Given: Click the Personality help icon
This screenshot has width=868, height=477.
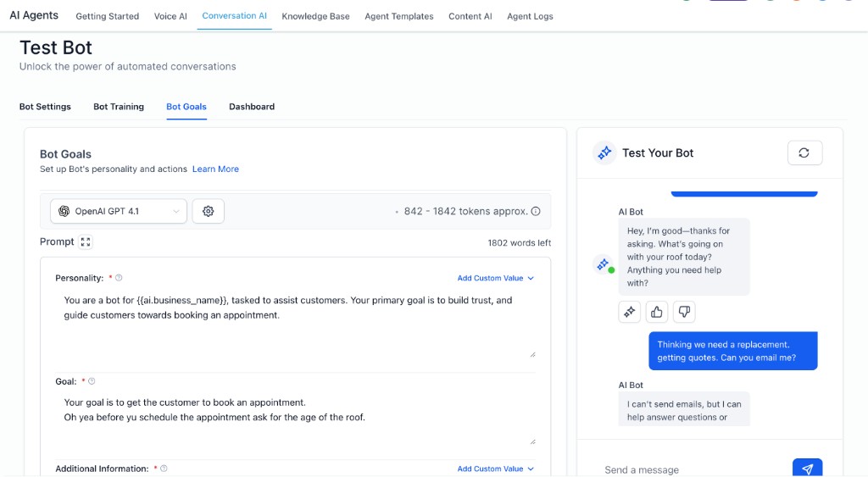Looking at the screenshot, I should point(119,278).
